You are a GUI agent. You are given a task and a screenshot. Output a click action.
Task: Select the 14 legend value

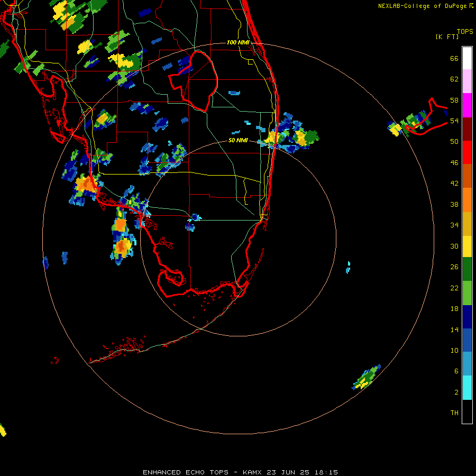click(x=454, y=329)
